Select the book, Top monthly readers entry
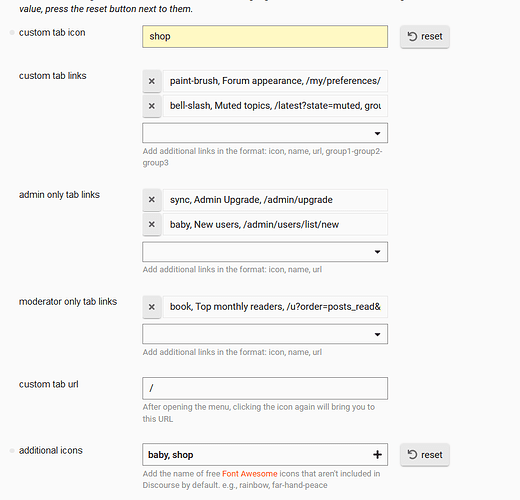 (275, 307)
